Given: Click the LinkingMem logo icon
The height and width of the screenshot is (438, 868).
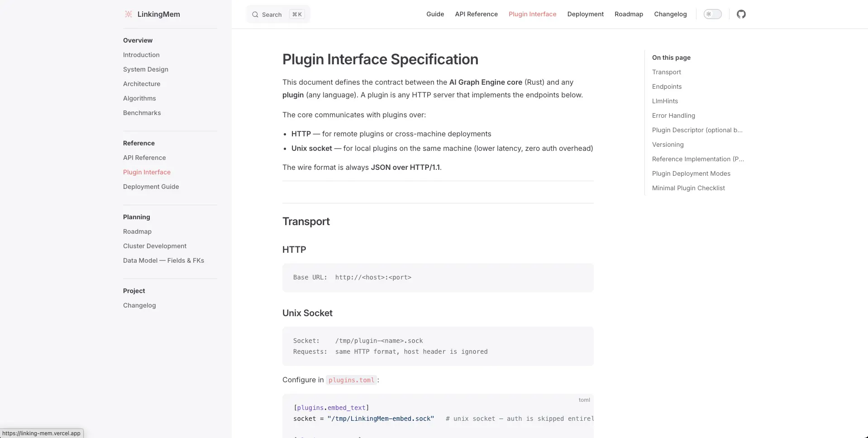Looking at the screenshot, I should coord(129,14).
